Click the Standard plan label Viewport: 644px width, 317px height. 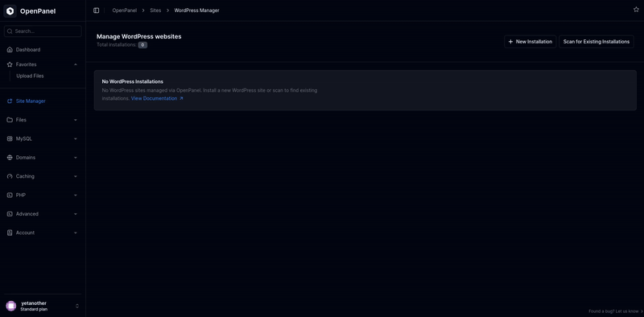coord(34,309)
